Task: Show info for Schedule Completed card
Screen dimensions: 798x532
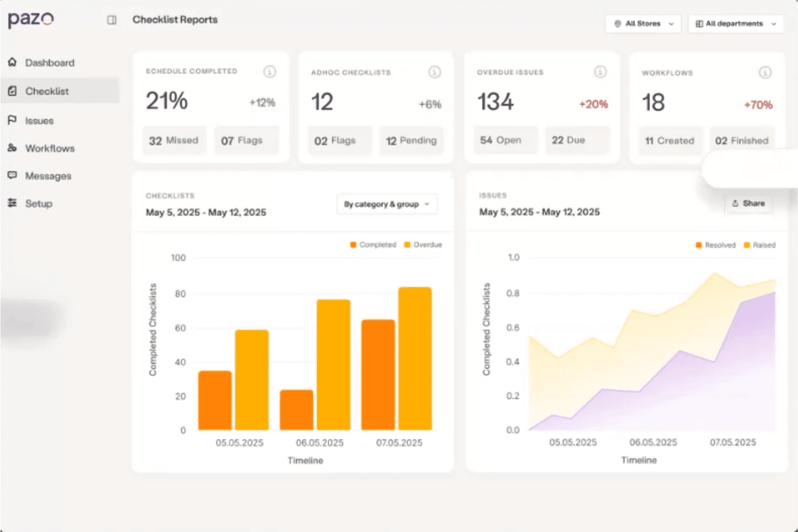Action: [x=270, y=71]
